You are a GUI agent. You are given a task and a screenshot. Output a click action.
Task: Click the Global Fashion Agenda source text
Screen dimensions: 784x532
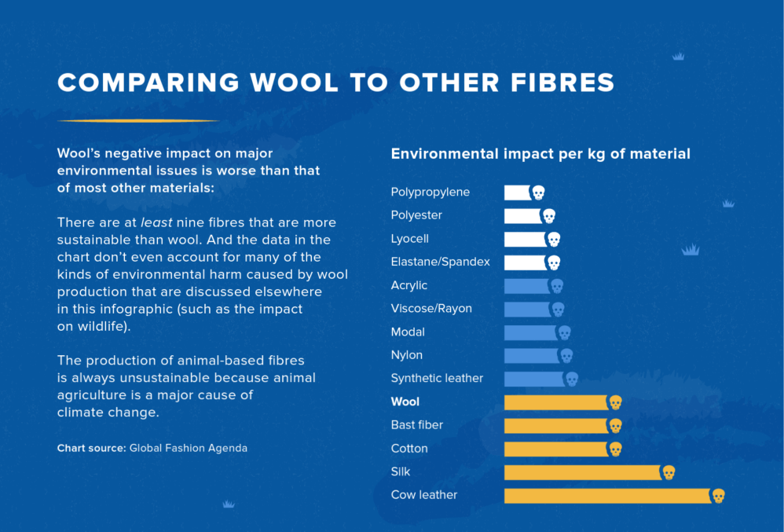[x=189, y=448]
